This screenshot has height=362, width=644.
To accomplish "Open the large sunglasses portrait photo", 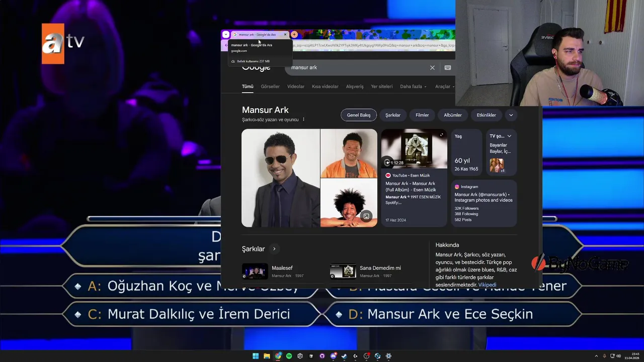I will click(x=281, y=178).
